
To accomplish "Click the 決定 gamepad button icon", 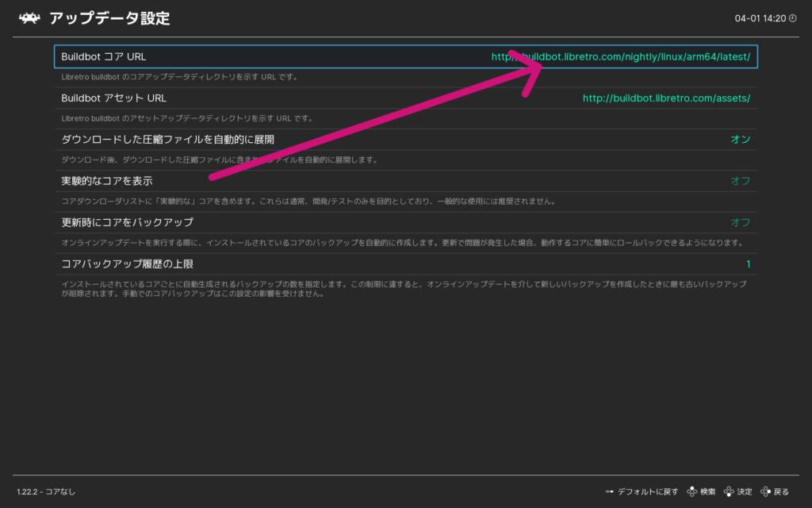I will click(729, 492).
